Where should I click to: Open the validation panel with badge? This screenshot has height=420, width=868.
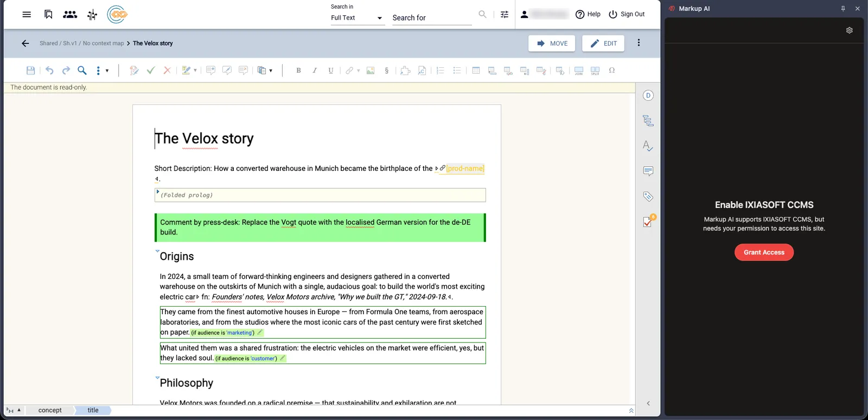[649, 221]
